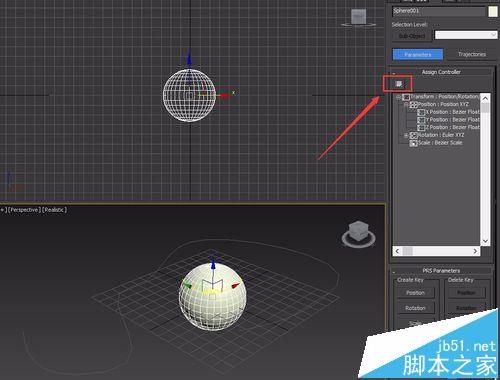
Task: Collapse the Position XYZ tree node
Action: point(406,105)
